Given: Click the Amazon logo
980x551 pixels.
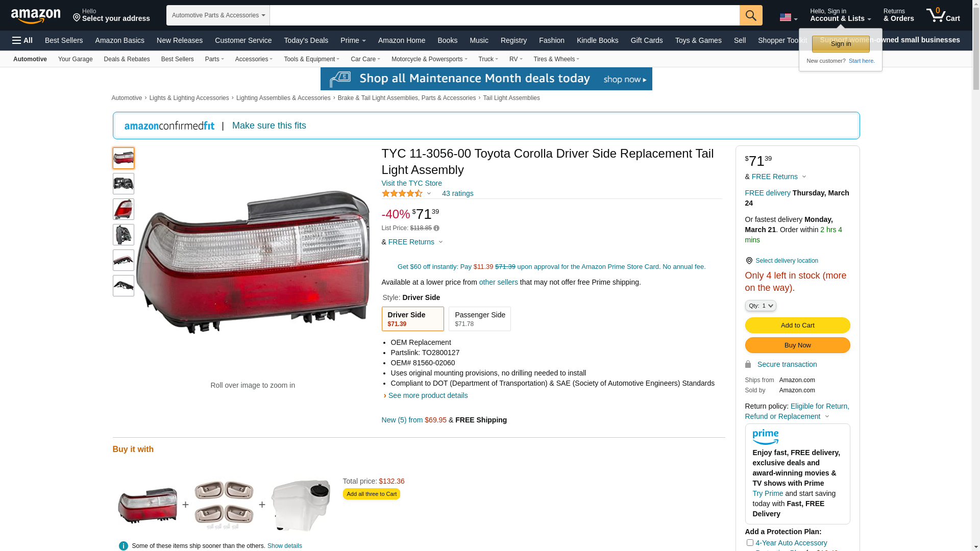Looking at the screenshot, I should pos(36,16).
